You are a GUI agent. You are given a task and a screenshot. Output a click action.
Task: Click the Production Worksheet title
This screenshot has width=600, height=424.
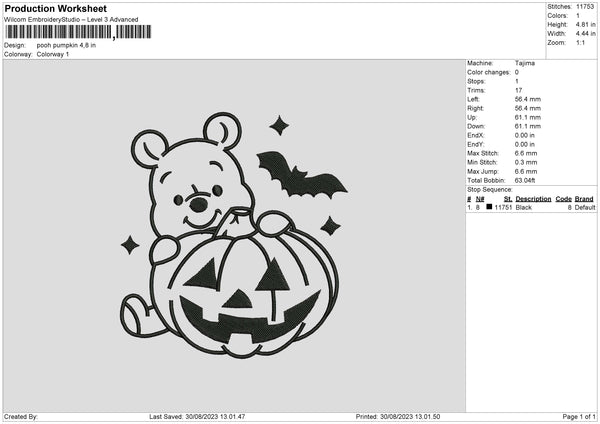(55, 8)
